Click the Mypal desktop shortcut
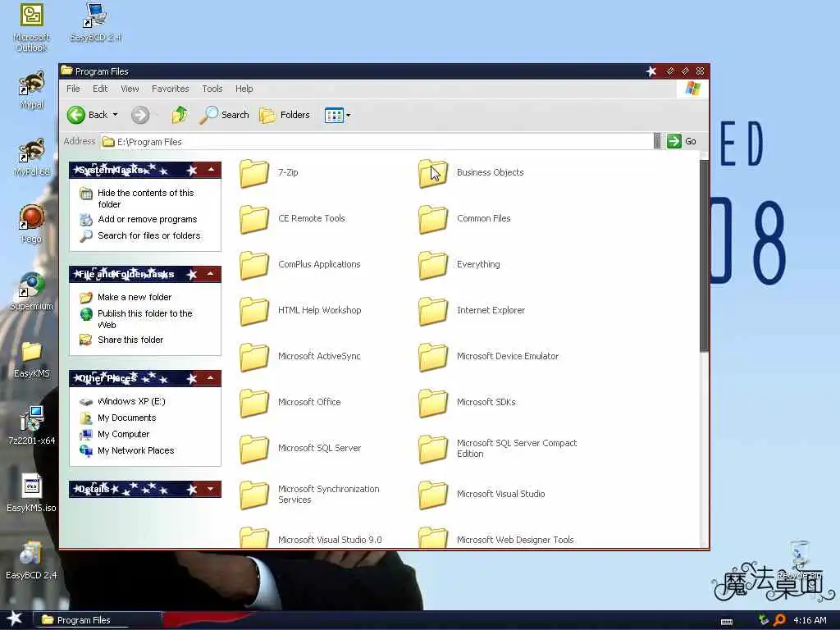The height and width of the screenshot is (630, 840). 32,90
